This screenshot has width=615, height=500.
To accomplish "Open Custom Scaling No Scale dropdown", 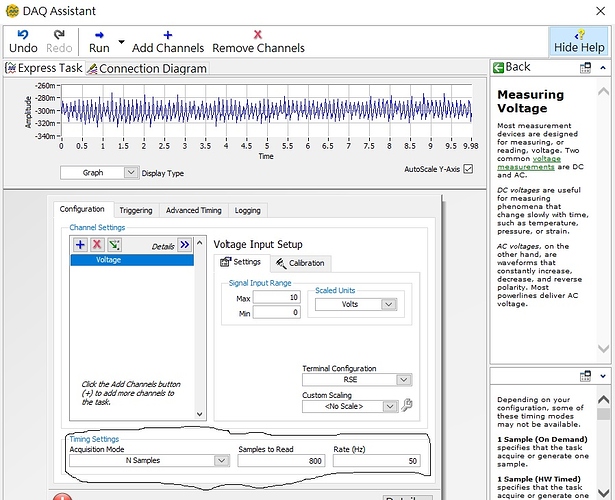I will coord(349,406).
